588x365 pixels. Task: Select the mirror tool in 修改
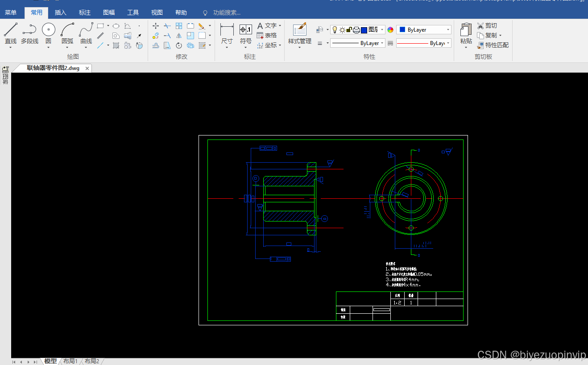[179, 36]
